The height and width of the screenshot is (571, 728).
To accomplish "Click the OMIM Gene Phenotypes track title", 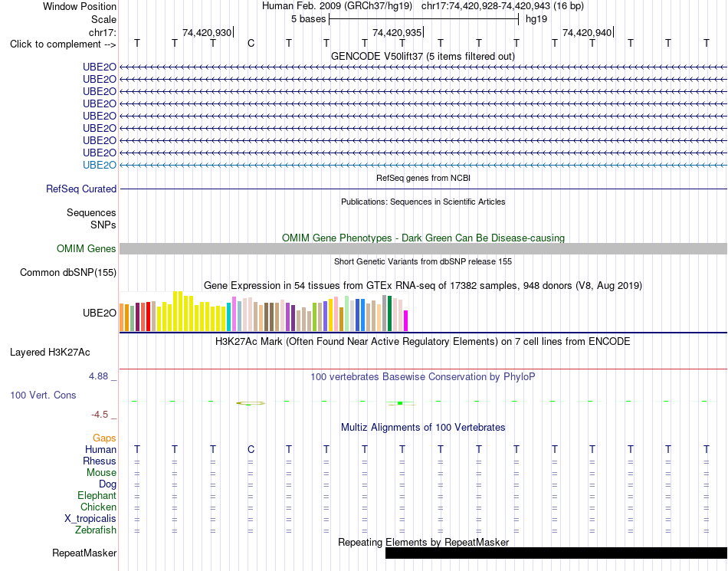I will click(x=424, y=238).
